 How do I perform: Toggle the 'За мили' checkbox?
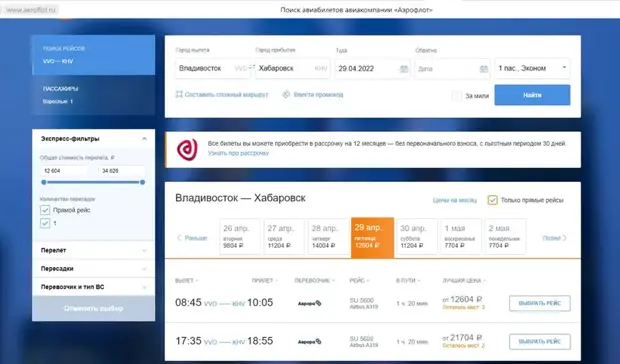457,96
